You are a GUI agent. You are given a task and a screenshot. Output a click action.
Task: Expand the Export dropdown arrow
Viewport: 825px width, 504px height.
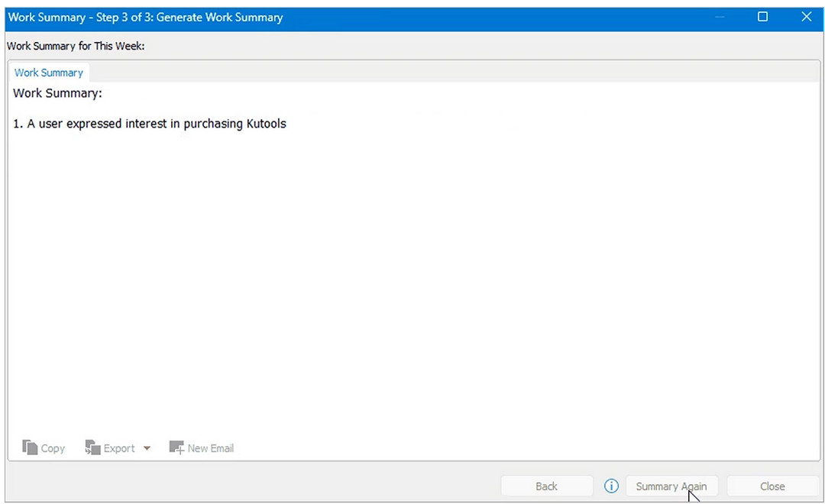click(147, 448)
